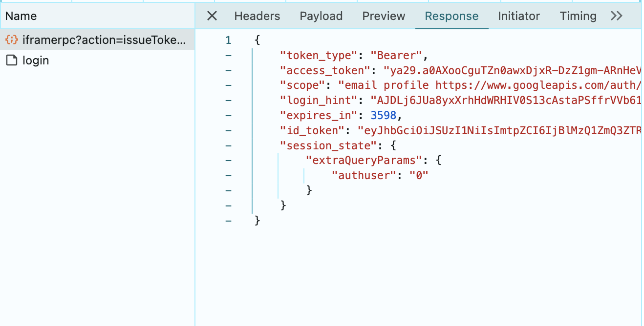
Task: Click the JSON icon beside the iframerpc request
Action: (11, 41)
